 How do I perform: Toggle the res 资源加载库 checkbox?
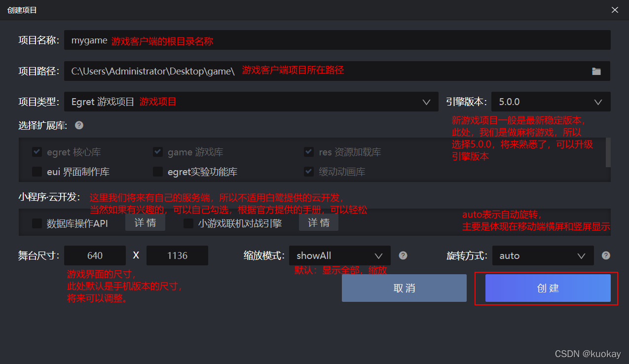308,152
